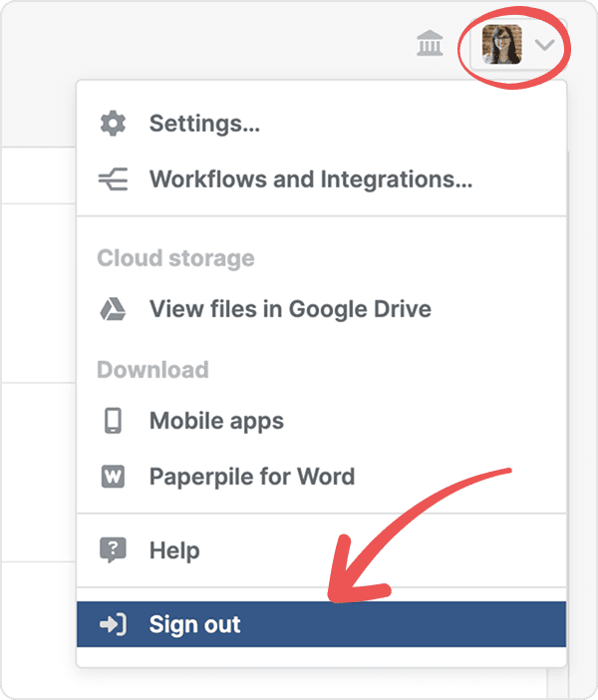The height and width of the screenshot is (700, 598).
Task: Select View files in Google Drive
Action: coord(290,309)
